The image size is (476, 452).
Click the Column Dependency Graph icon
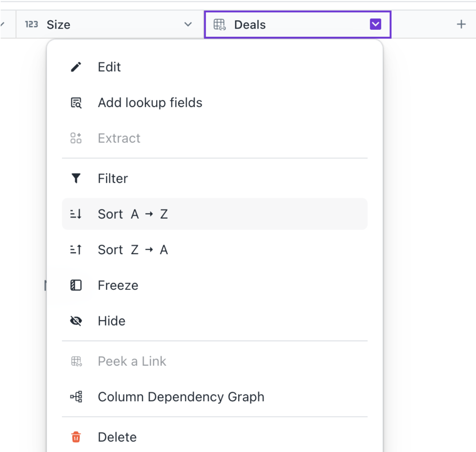click(x=76, y=396)
